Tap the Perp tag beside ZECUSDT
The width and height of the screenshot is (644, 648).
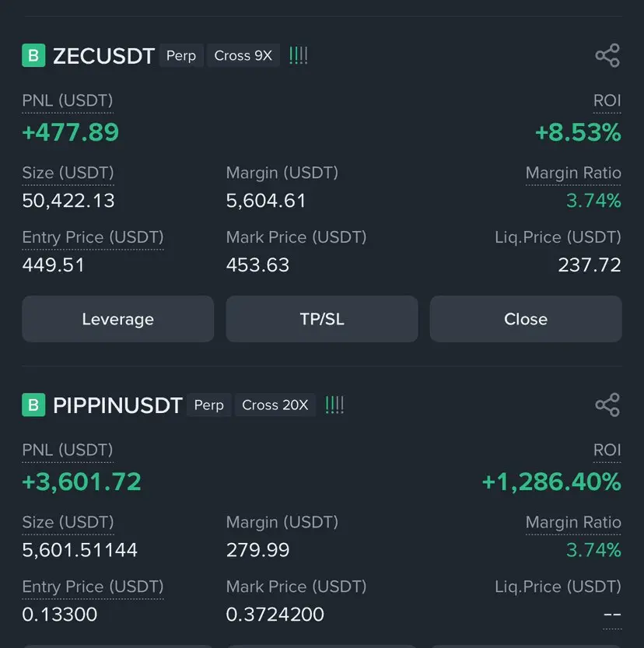(181, 55)
